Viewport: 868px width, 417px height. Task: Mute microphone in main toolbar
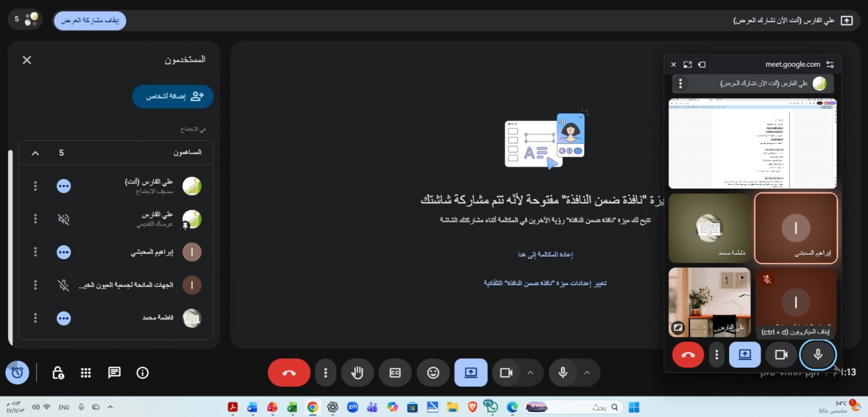[563, 373]
